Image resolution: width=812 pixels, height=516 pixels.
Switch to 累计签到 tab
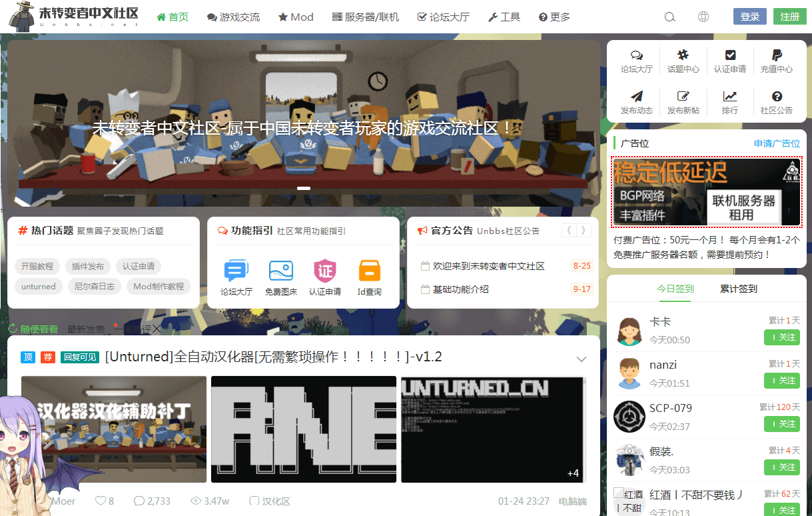pyautogui.click(x=739, y=289)
